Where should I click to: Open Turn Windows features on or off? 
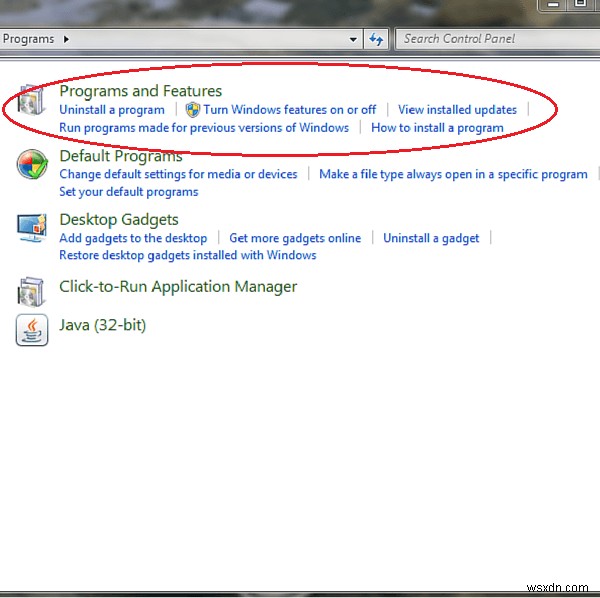point(290,110)
